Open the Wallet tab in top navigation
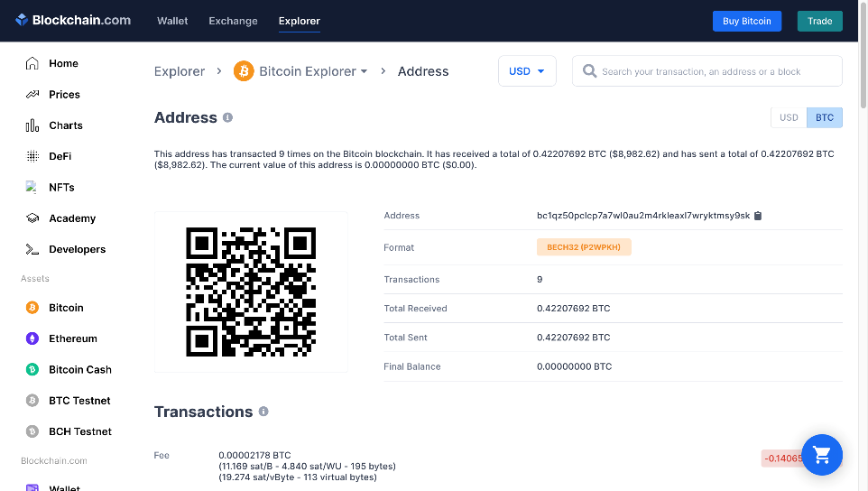This screenshot has width=868, height=491. tap(172, 21)
